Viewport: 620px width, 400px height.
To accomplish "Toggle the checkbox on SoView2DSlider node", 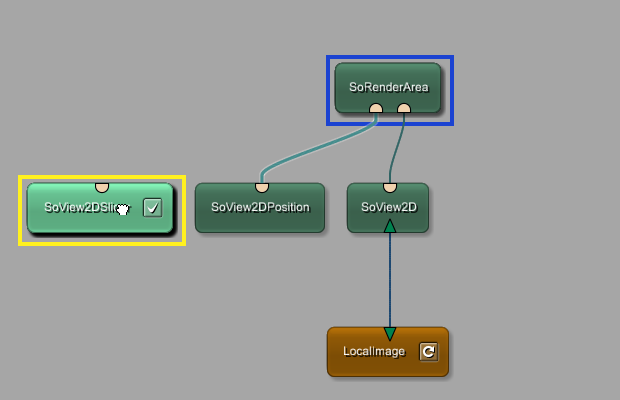I will click(152, 208).
